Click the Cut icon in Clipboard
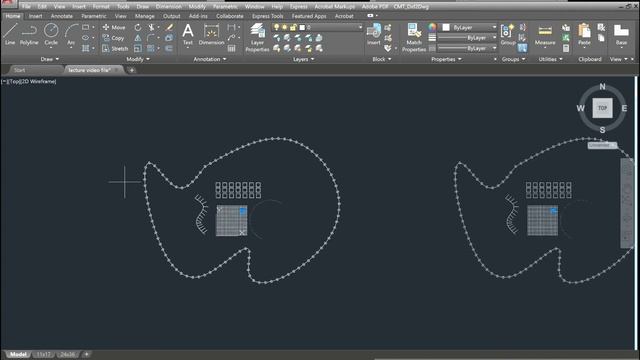 [x=601, y=27]
